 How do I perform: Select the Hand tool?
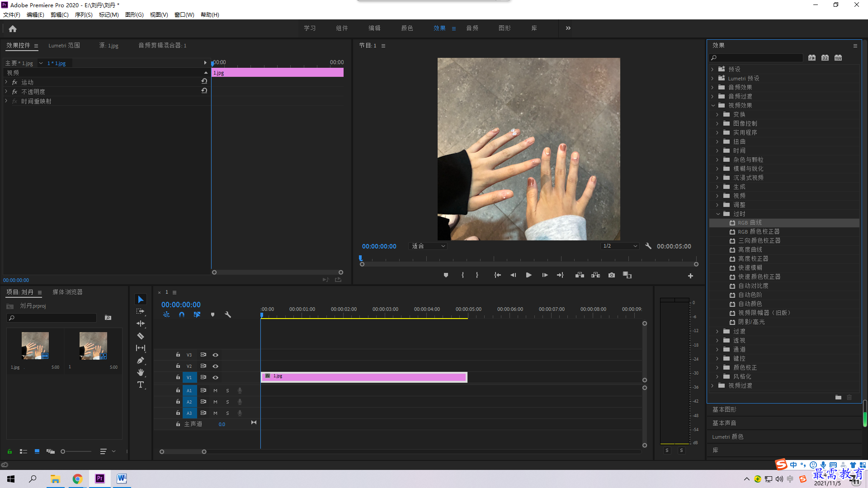point(141,372)
